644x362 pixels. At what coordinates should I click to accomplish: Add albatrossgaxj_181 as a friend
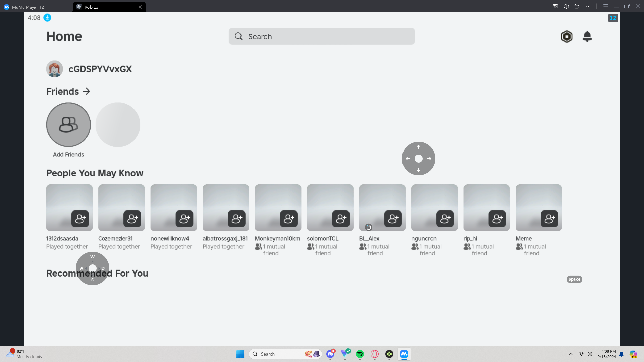point(236,219)
